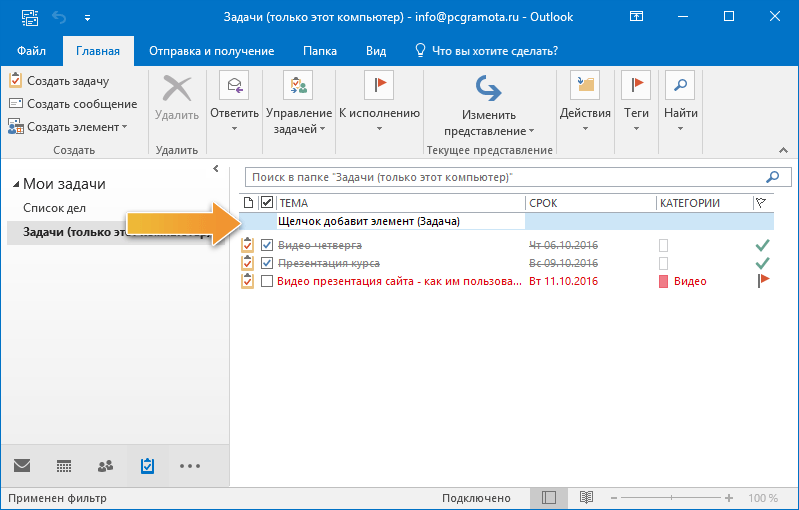The width and height of the screenshot is (799, 510).
Task: Click Управление задачей icon
Action: (298, 85)
